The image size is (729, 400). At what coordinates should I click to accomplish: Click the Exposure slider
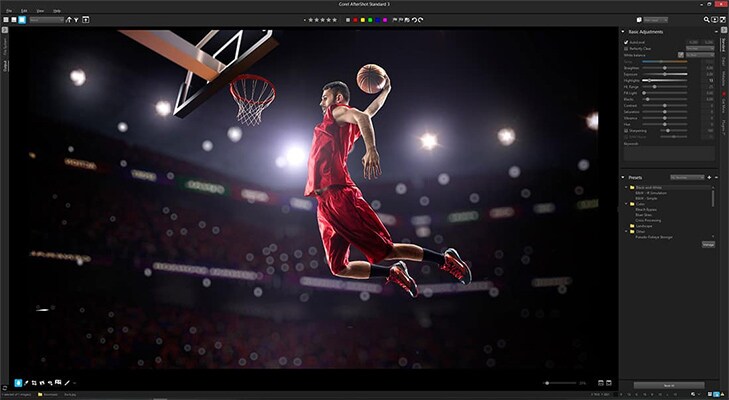click(665, 74)
